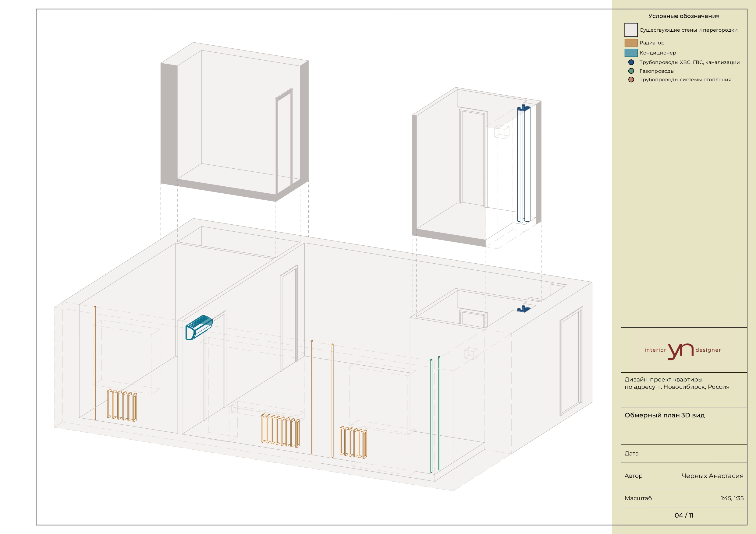Click the 'Обмерный план 3D вид' sheet title

tap(665, 415)
